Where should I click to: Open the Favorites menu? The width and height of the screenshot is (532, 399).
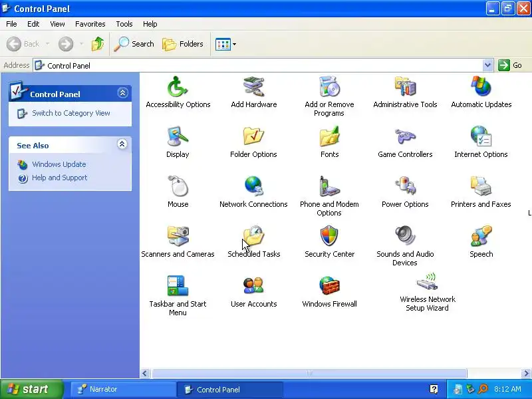tap(90, 24)
